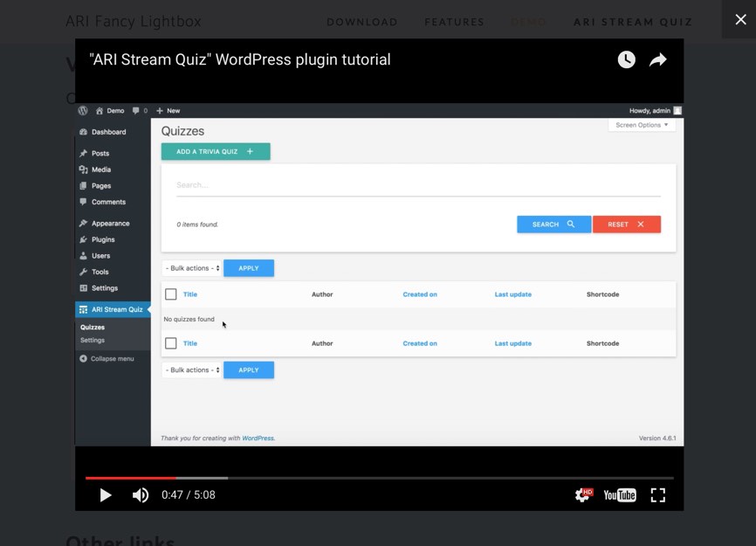The image size is (756, 546).
Task: Open the Media sidebar item
Action: 95,169
